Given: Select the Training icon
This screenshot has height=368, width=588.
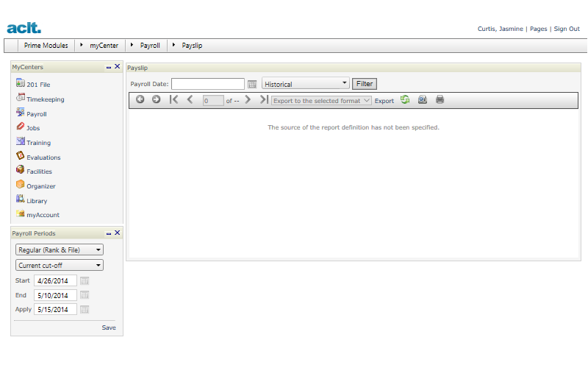Looking at the screenshot, I should coord(21,141).
